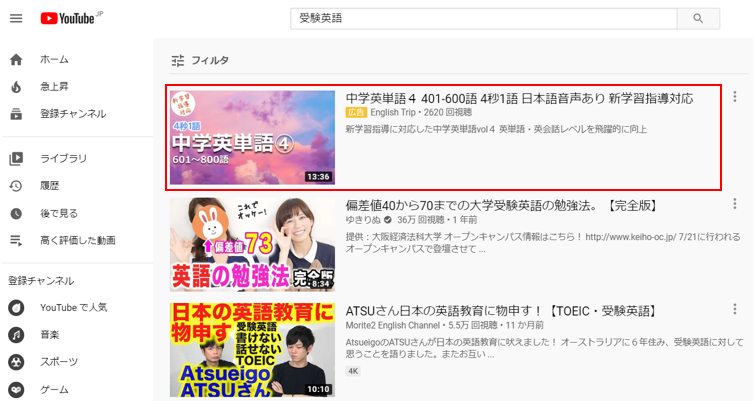Click the 受験英語 search input field
This screenshot has height=405, width=754.
483,19
